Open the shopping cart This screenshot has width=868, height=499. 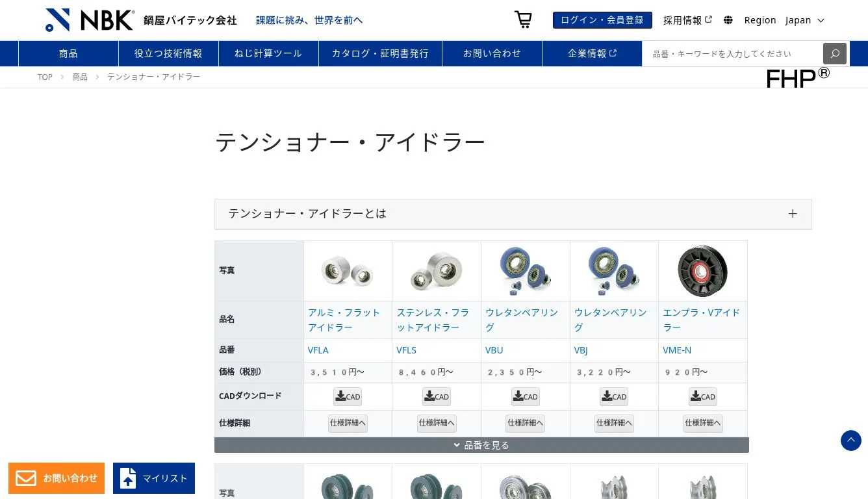click(523, 19)
